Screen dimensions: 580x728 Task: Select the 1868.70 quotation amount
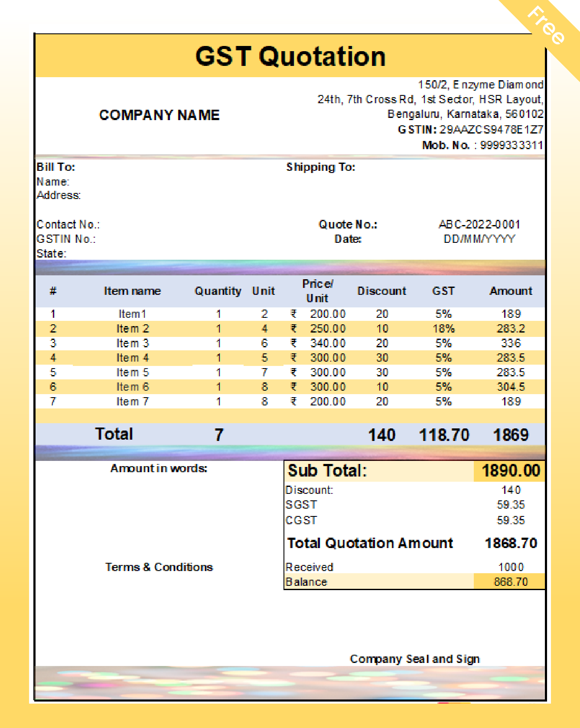pyautogui.click(x=511, y=543)
